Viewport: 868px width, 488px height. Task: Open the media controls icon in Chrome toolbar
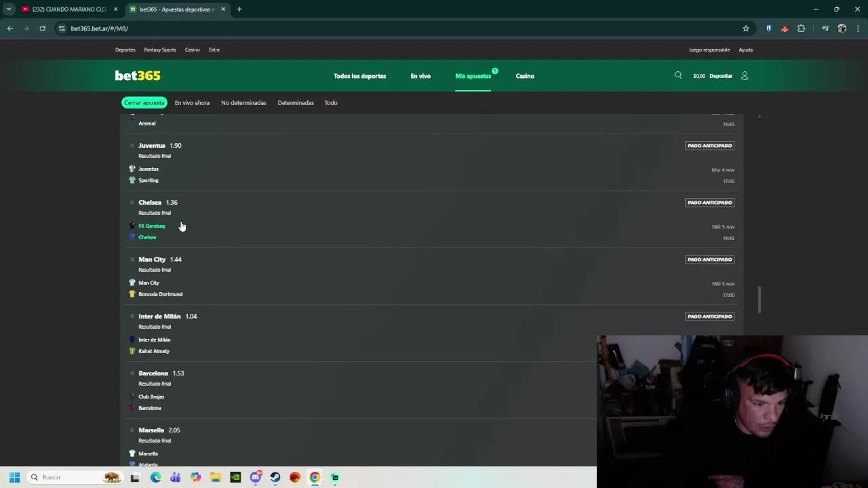pyautogui.click(x=825, y=28)
